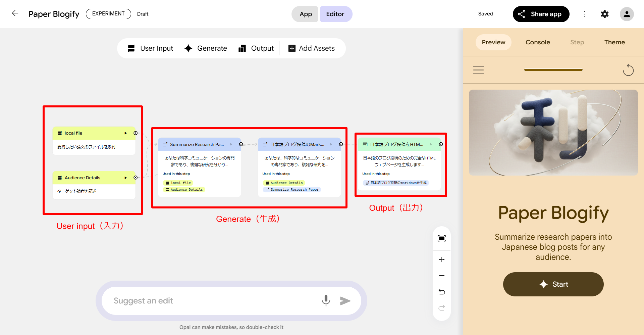Image resolution: width=644 pixels, height=335 pixels.
Task: Open the Theme tab
Action: (x=614, y=42)
